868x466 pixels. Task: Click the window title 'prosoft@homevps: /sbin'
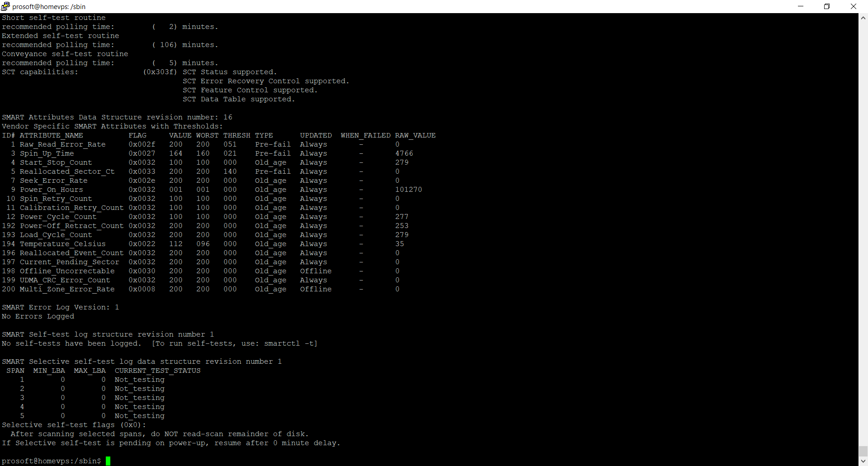pyautogui.click(x=49, y=6)
